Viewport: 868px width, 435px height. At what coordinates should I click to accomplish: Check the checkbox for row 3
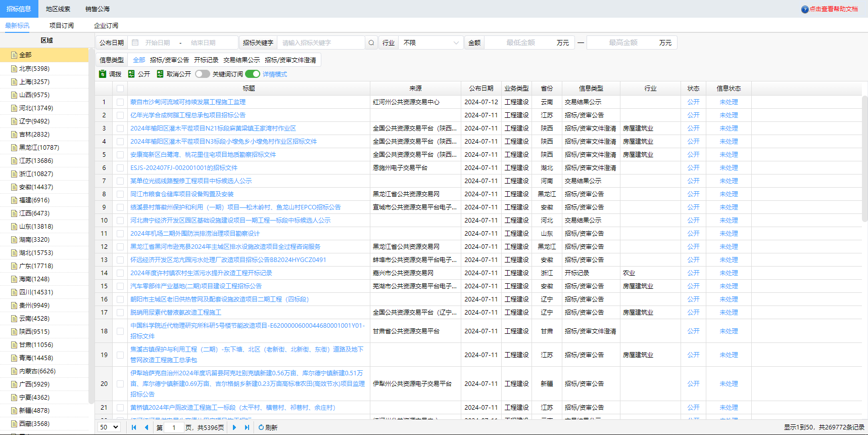point(120,128)
